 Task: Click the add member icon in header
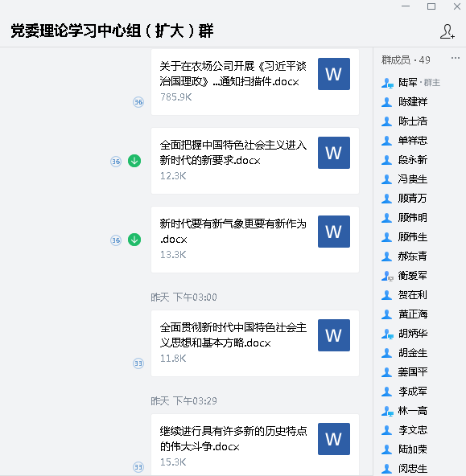[447, 31]
